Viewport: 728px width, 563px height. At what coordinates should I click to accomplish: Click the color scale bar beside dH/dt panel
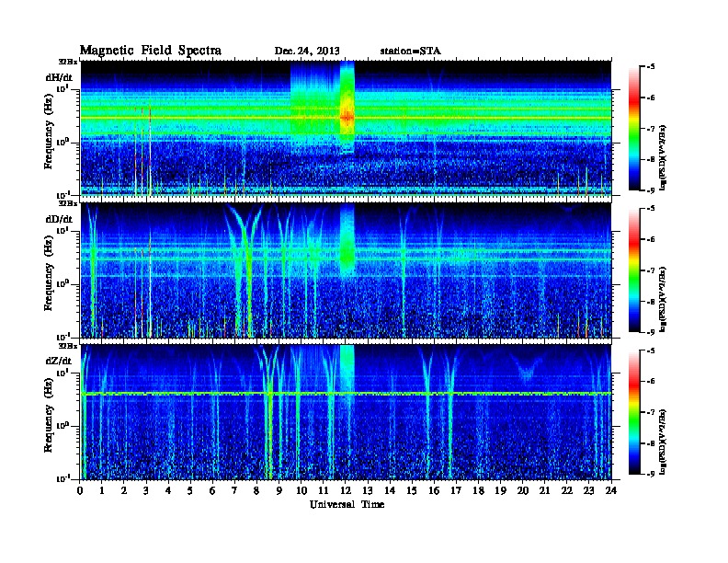coord(634,128)
